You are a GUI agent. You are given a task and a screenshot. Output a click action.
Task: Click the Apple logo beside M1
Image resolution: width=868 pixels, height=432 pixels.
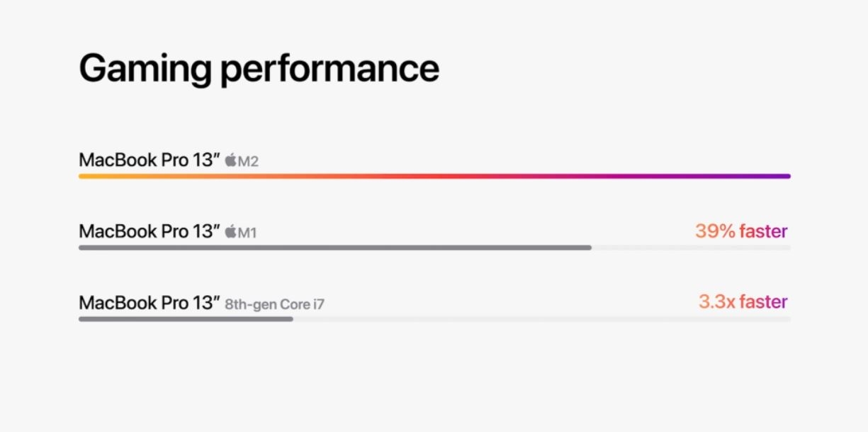point(230,231)
